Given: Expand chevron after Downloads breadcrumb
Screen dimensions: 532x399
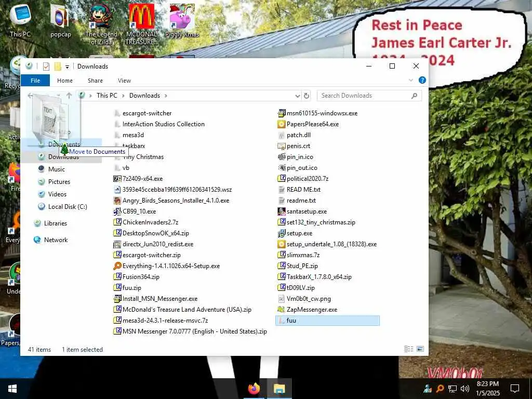Looking at the screenshot, I should click(166, 96).
